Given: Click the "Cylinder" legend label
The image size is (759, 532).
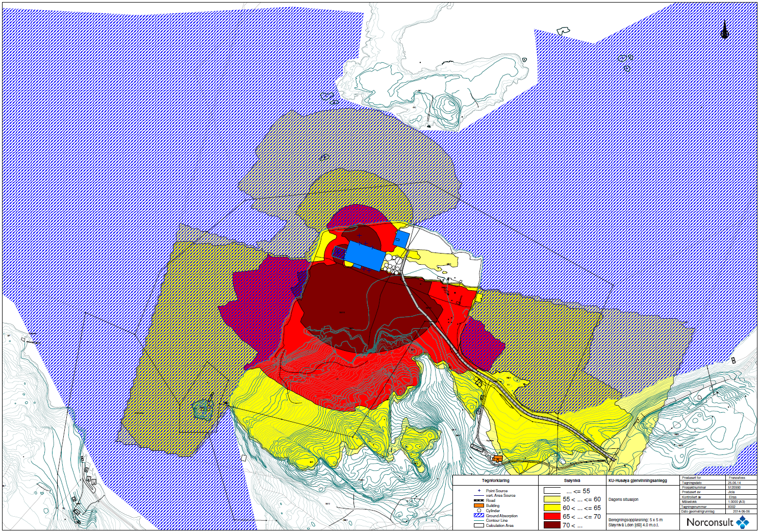Looking at the screenshot, I should (493, 511).
